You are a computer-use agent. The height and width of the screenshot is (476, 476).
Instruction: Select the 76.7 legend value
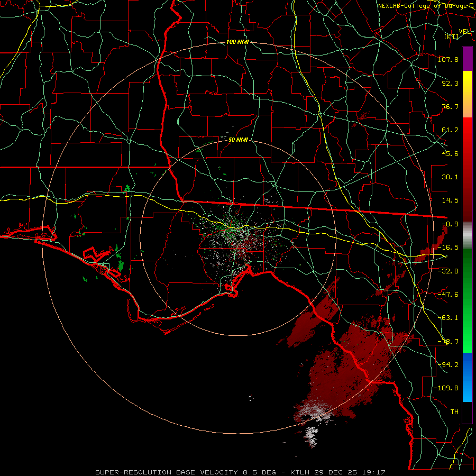pyautogui.click(x=450, y=106)
